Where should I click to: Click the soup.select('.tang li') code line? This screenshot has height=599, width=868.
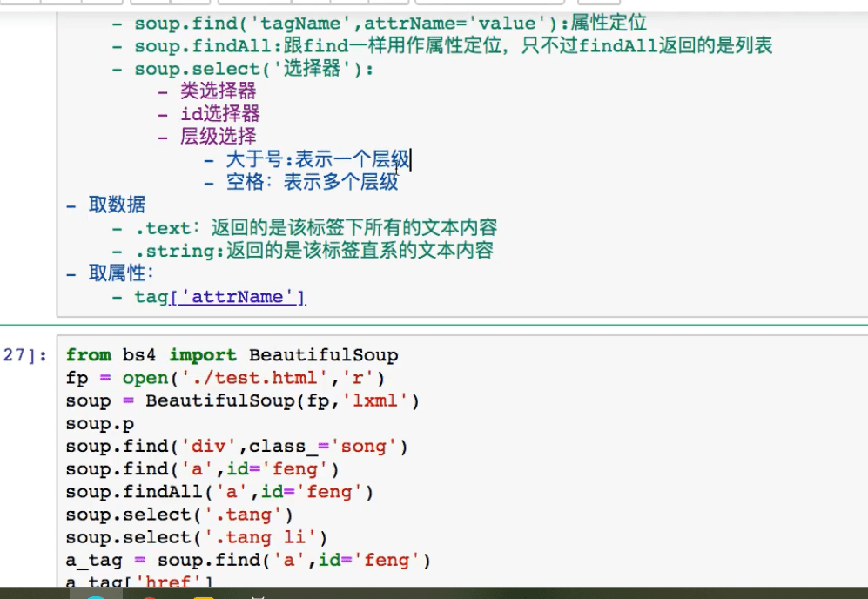pos(196,537)
